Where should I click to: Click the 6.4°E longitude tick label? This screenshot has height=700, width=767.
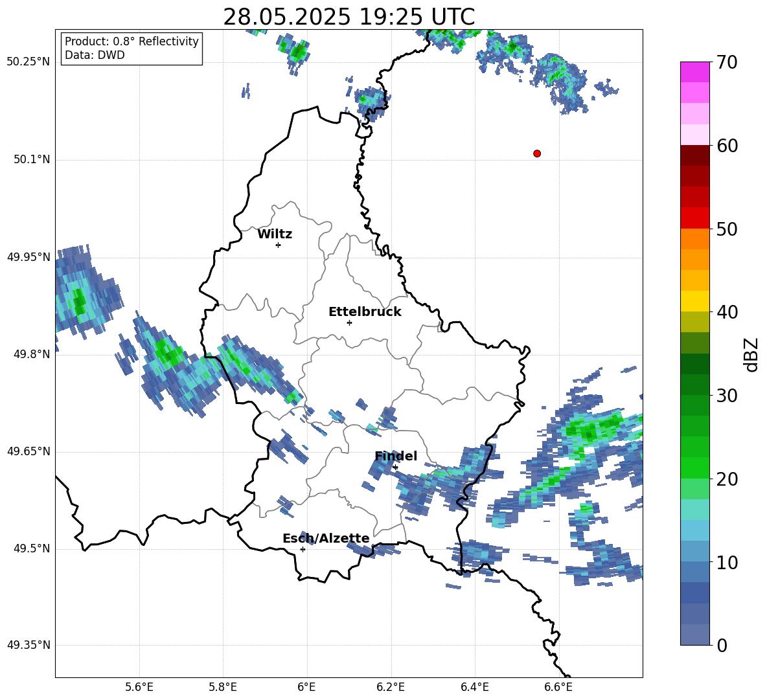[474, 687]
